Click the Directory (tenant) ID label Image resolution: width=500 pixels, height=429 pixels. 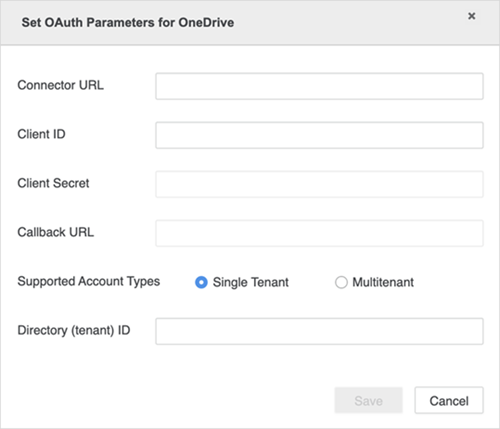pyautogui.click(x=74, y=331)
